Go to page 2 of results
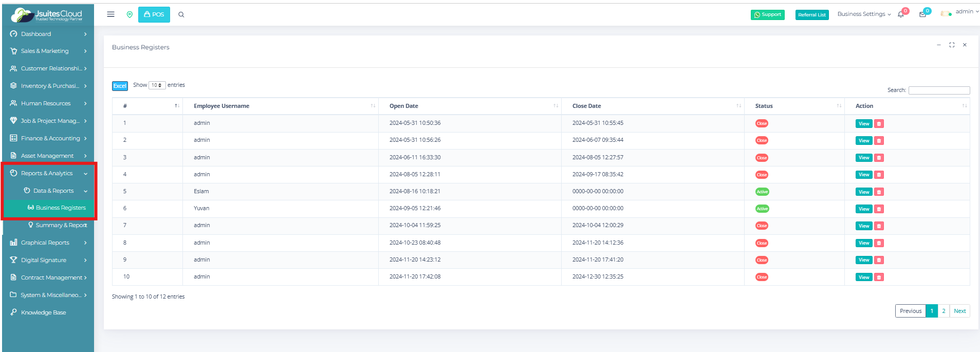This screenshot has width=980, height=352. pyautogui.click(x=944, y=311)
